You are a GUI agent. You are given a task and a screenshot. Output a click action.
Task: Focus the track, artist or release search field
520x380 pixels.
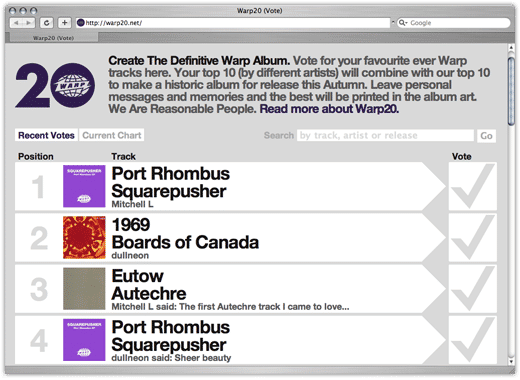click(385, 135)
